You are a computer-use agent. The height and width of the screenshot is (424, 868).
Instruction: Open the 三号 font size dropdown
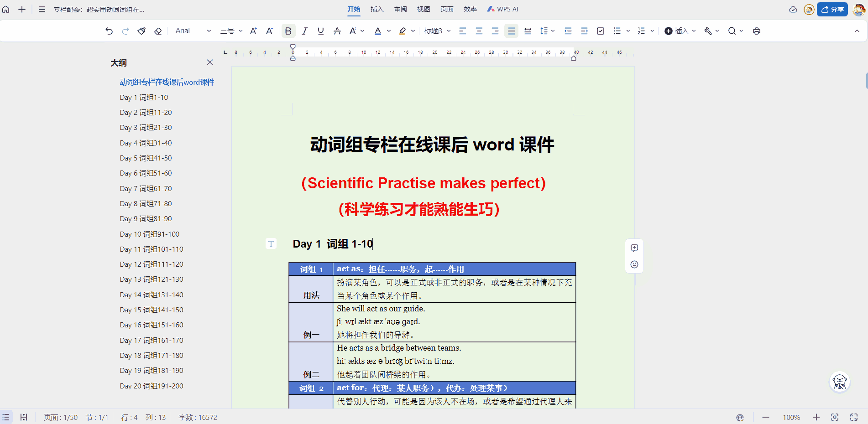231,31
